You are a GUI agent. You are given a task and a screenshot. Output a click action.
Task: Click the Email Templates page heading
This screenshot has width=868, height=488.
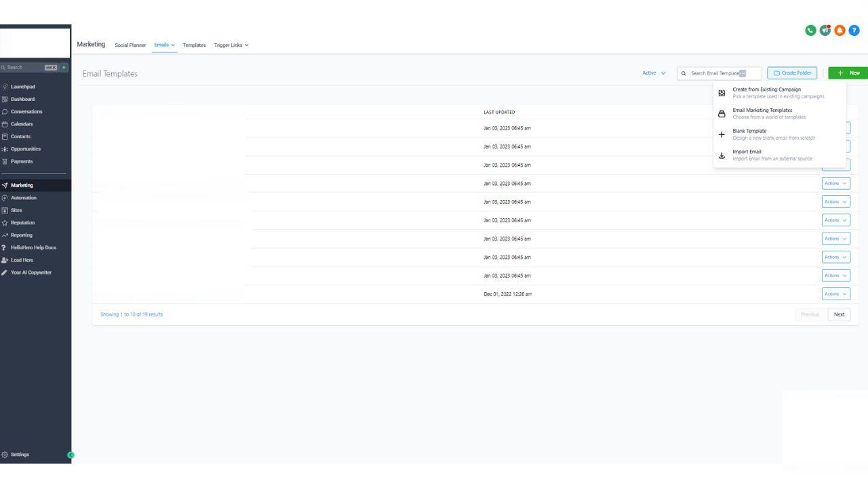[110, 73]
